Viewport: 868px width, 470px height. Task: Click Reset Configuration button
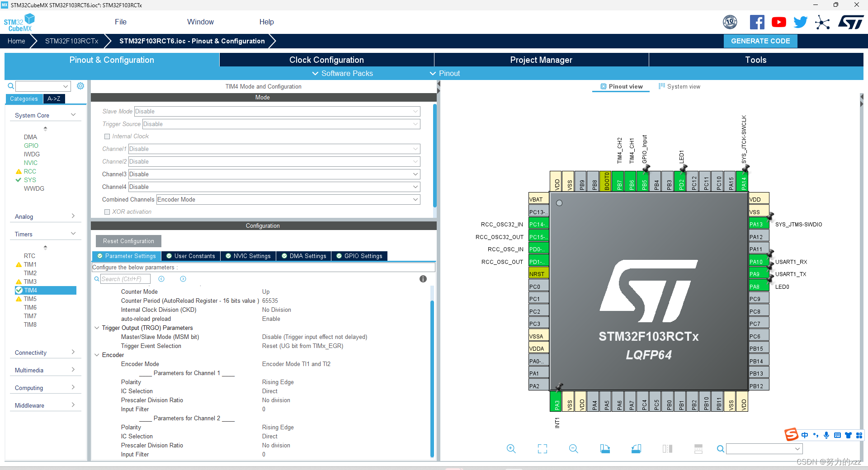pyautogui.click(x=128, y=241)
